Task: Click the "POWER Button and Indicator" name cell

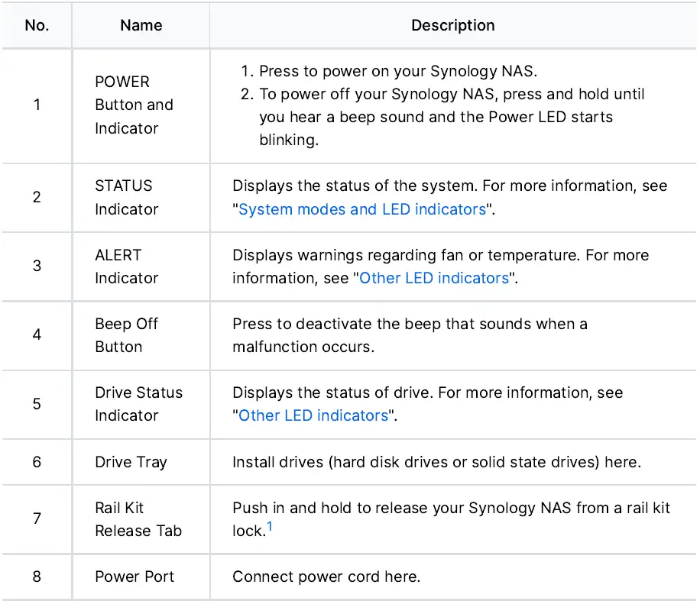Action: [x=134, y=105]
